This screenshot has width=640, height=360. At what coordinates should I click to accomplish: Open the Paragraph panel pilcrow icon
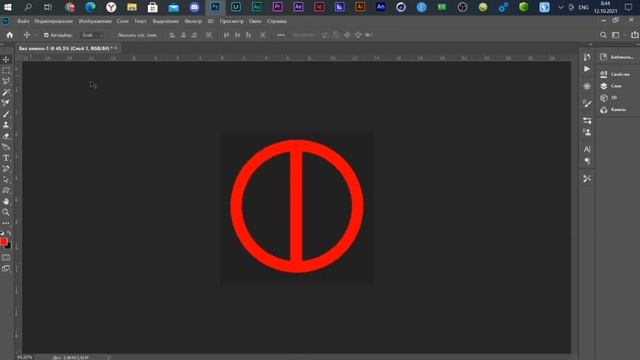[587, 161]
